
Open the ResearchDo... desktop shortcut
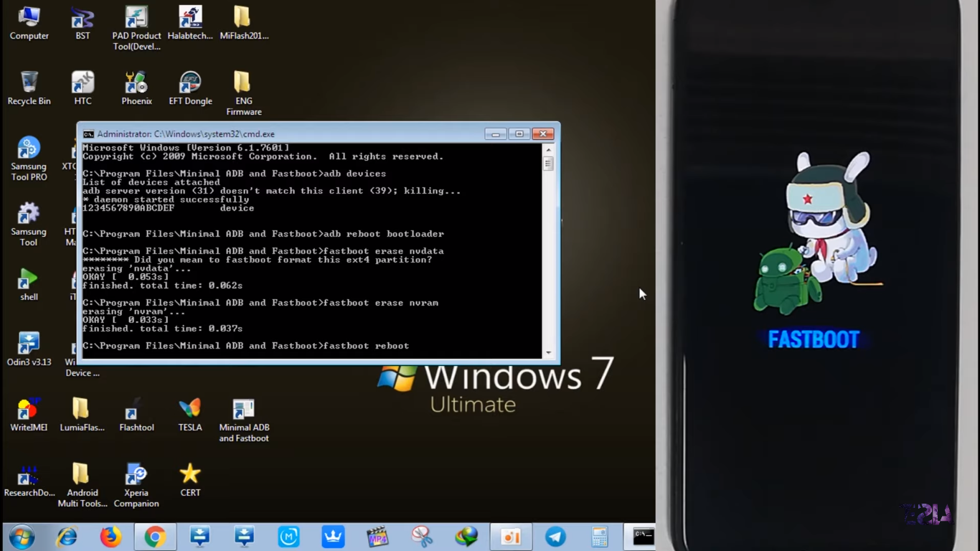click(x=29, y=480)
